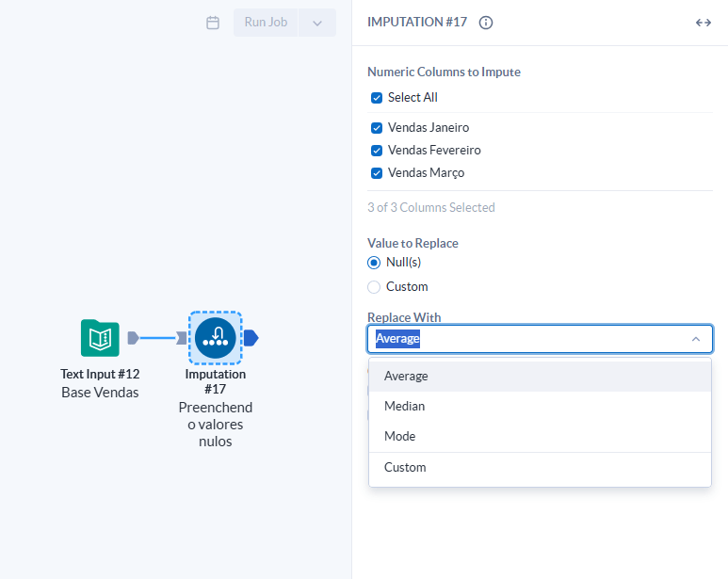Viewport: 728px width, 579px height.
Task: Expand the Run Job options arrow
Action: (x=317, y=23)
